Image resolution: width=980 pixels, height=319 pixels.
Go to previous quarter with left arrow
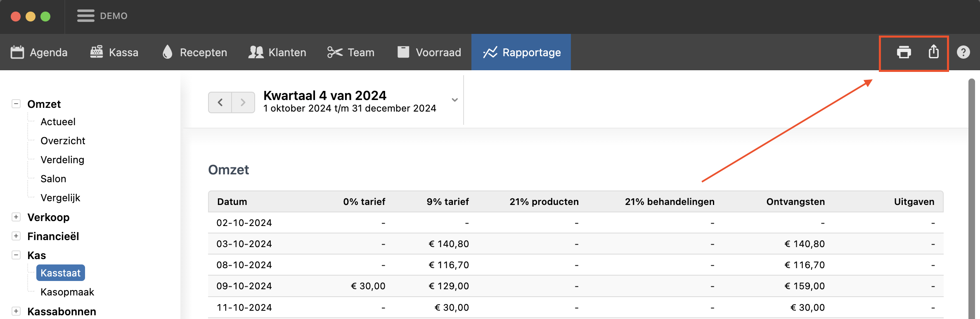pos(220,102)
